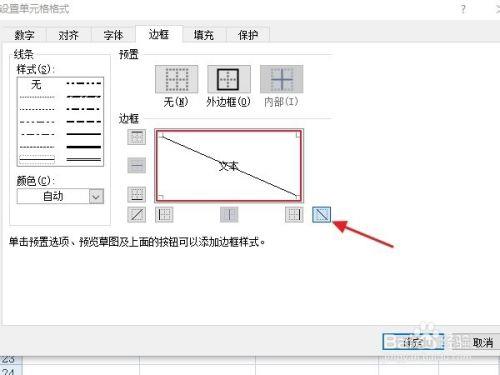Toggle the middle horizontal border button
This screenshot has height=375, width=500.
coord(137,165)
